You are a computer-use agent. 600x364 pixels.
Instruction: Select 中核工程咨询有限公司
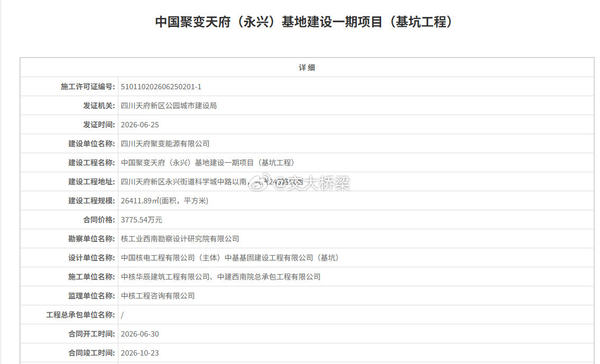click(x=158, y=296)
